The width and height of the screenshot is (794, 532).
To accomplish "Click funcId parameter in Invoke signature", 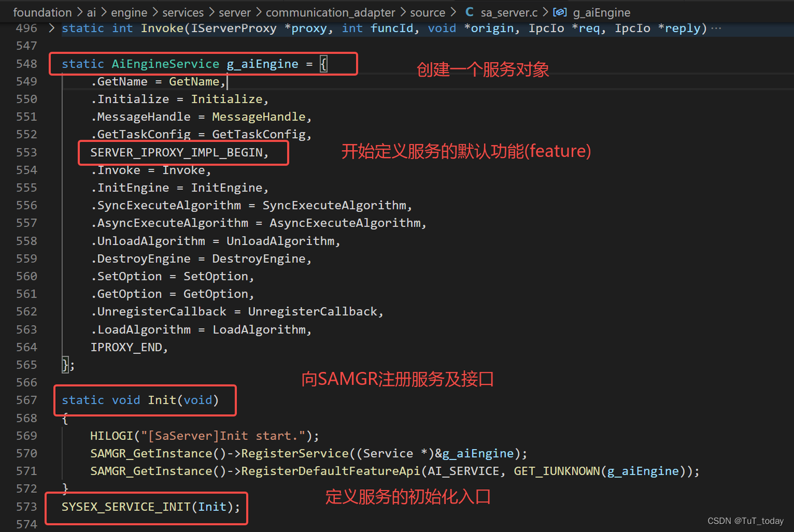I will pos(391,28).
